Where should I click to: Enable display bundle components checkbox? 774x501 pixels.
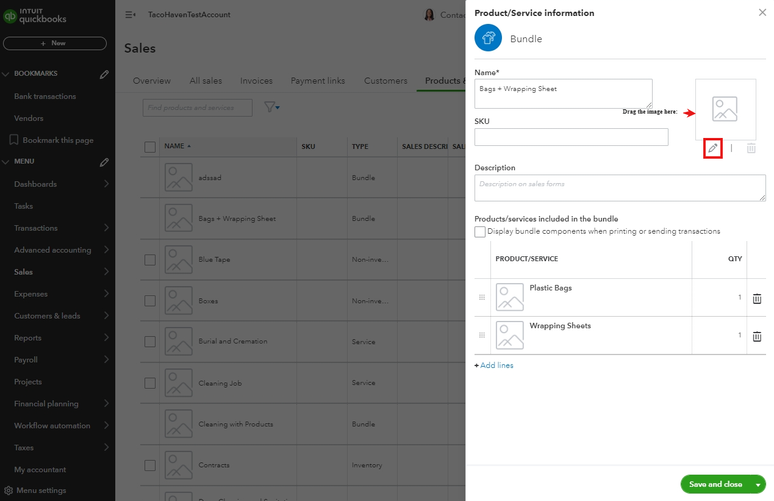480,232
